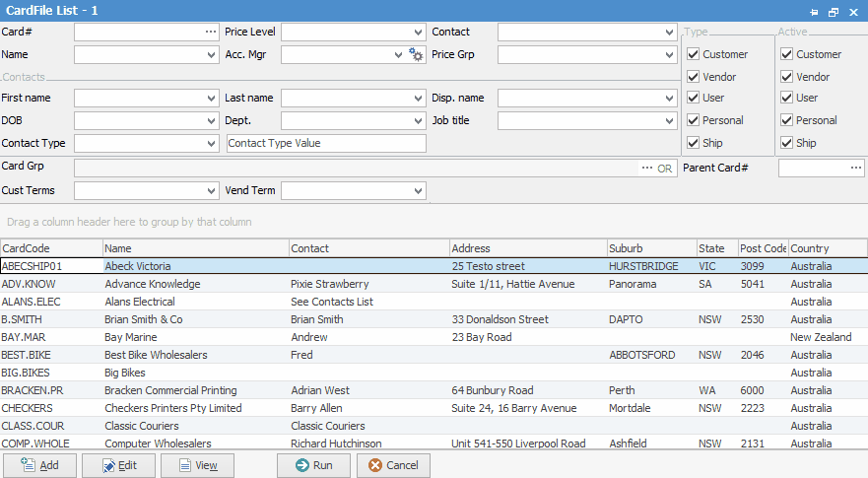Image resolution: width=868 pixels, height=478 pixels.
Task: Expand the Dept. dropdown
Action: click(418, 121)
